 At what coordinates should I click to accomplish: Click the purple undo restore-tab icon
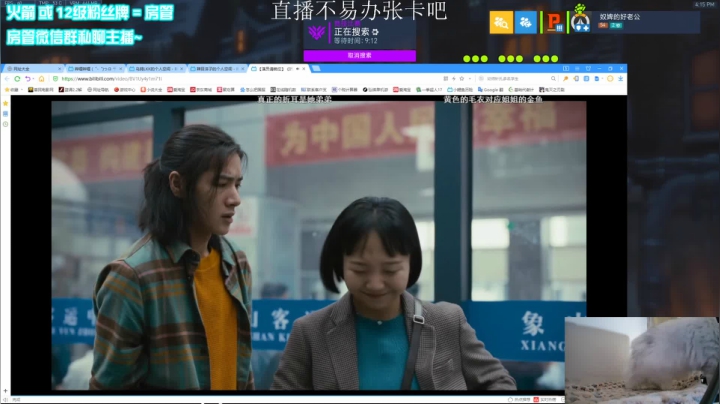28,79
